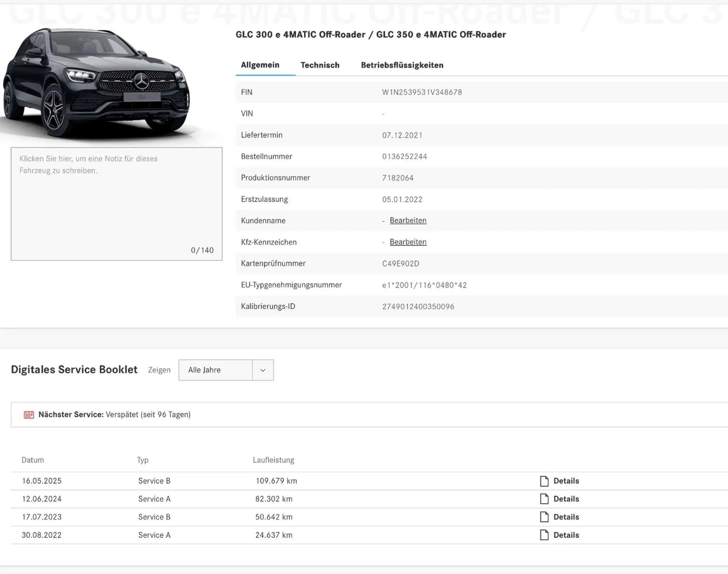The height and width of the screenshot is (574, 728).
Task: Select the date 12.06.2024 row cell
Action: tap(42, 499)
